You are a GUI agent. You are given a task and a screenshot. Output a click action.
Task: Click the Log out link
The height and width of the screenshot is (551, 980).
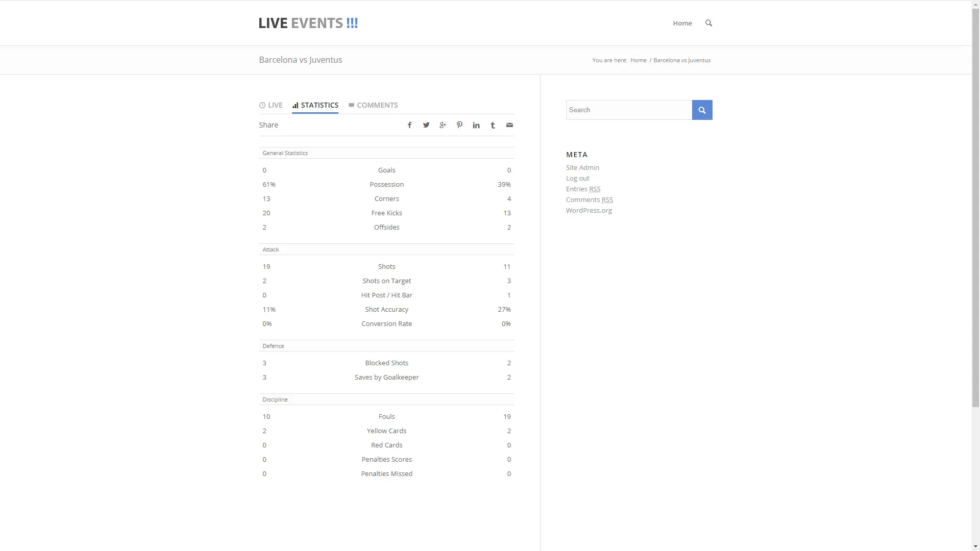(577, 178)
